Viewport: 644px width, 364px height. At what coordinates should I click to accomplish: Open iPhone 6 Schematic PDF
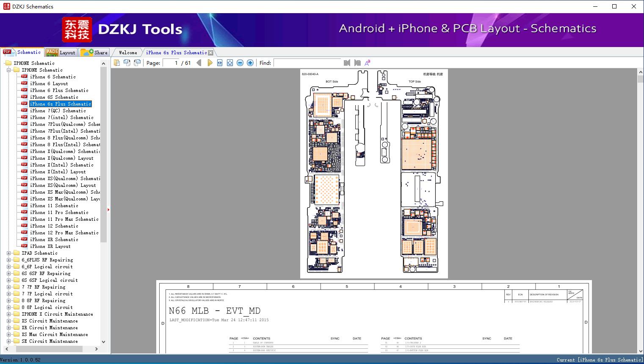point(53,77)
